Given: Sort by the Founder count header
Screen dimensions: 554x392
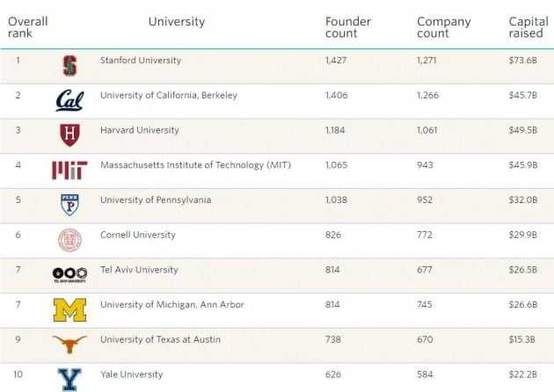Looking at the screenshot, I should (x=348, y=27).
